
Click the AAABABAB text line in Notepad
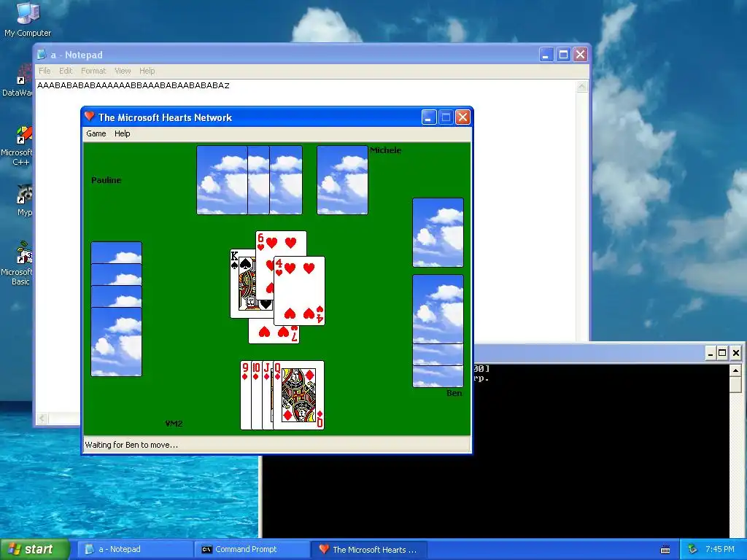coord(133,86)
